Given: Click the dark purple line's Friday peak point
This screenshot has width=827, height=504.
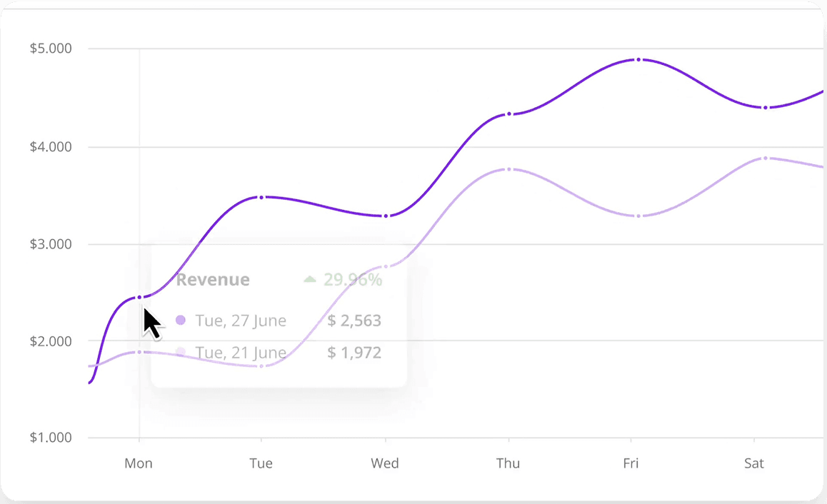Looking at the screenshot, I should (x=631, y=60).
